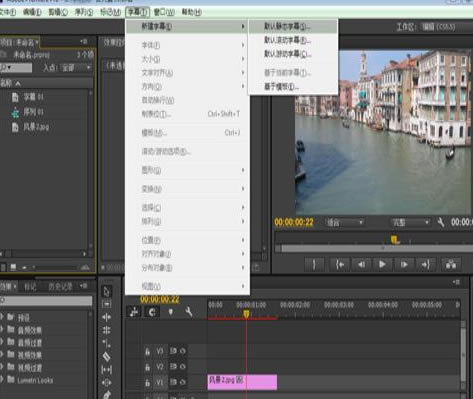Open program monitor wrench settings
The width and height of the screenshot is (473, 399).
[441, 222]
